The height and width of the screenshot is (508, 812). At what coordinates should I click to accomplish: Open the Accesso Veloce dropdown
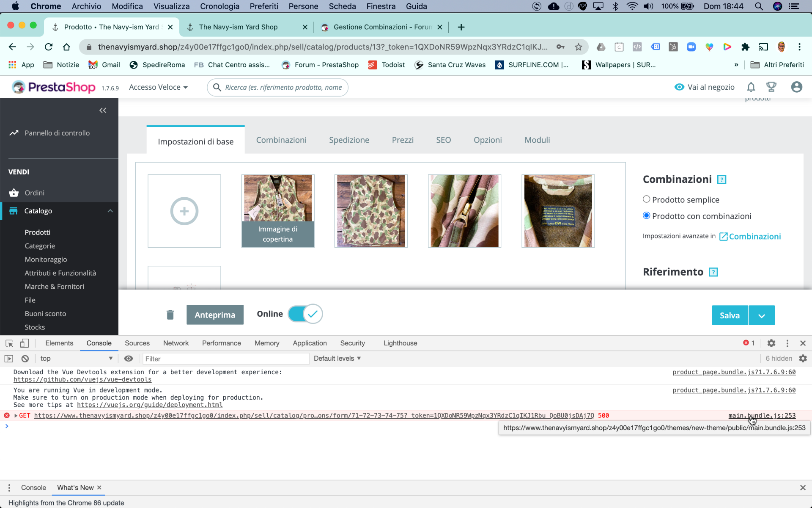point(158,87)
